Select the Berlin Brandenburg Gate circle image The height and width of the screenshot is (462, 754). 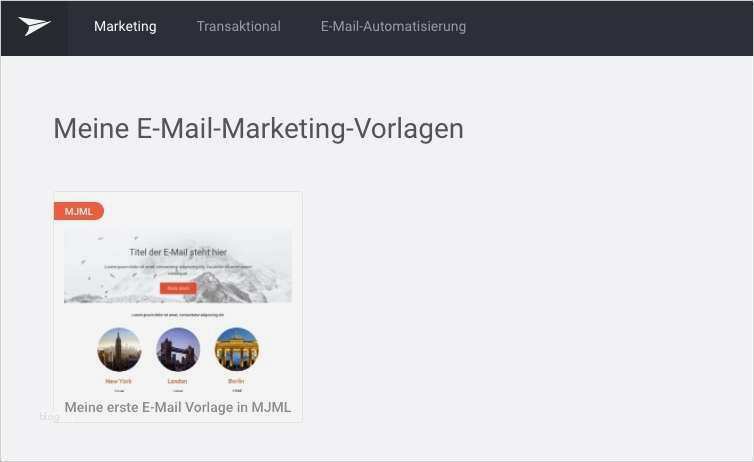(x=237, y=350)
